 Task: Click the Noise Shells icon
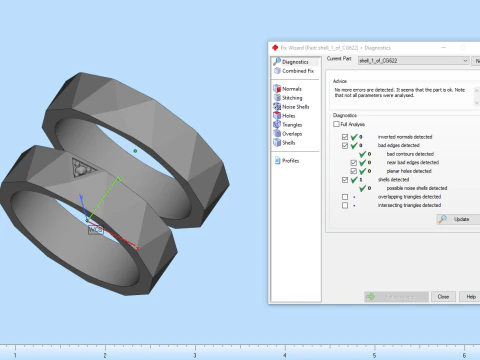[277, 106]
